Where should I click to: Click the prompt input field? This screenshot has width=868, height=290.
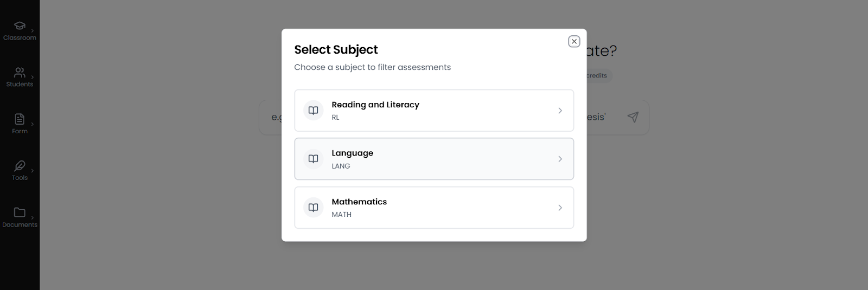tap(270, 117)
